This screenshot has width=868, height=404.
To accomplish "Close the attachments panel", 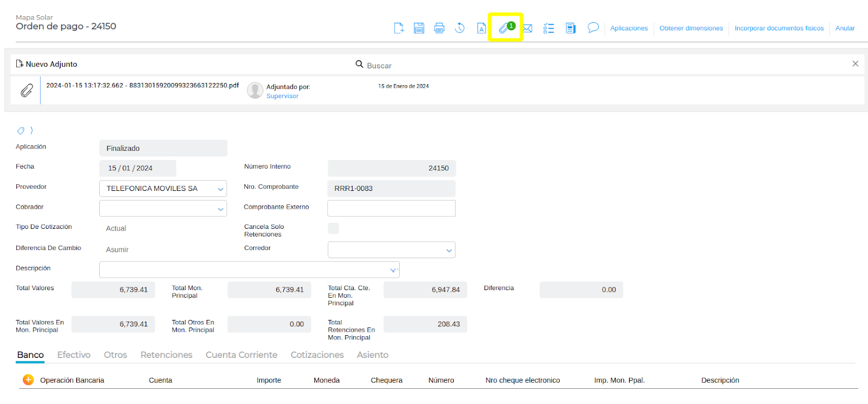I will 855,64.
